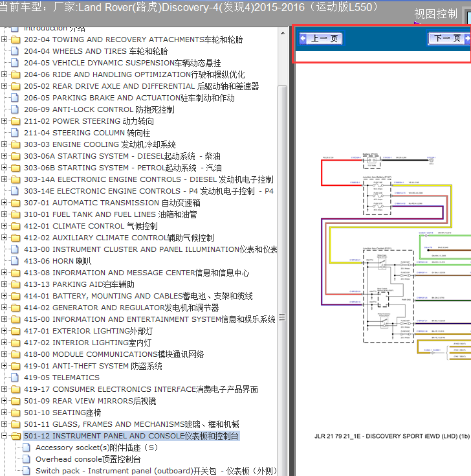Expand 211-02 Power Steering node

[5, 121]
